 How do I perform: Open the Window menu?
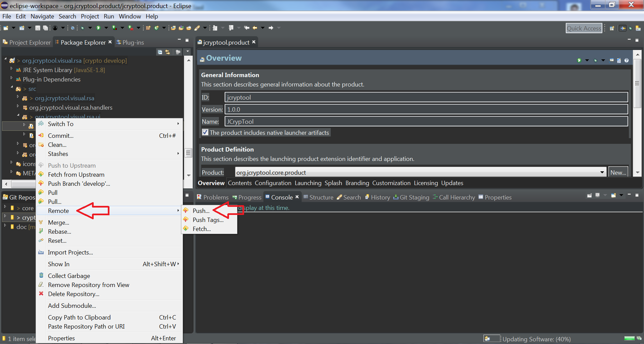pos(130,16)
